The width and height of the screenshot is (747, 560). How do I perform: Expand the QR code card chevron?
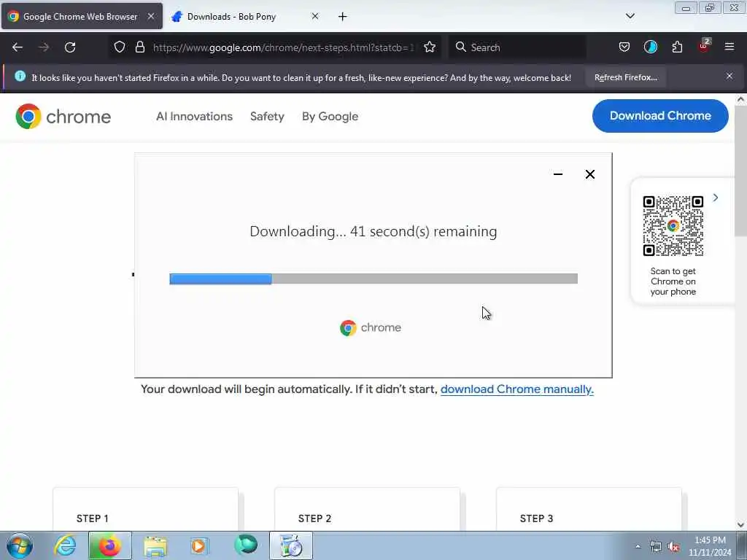click(x=715, y=198)
